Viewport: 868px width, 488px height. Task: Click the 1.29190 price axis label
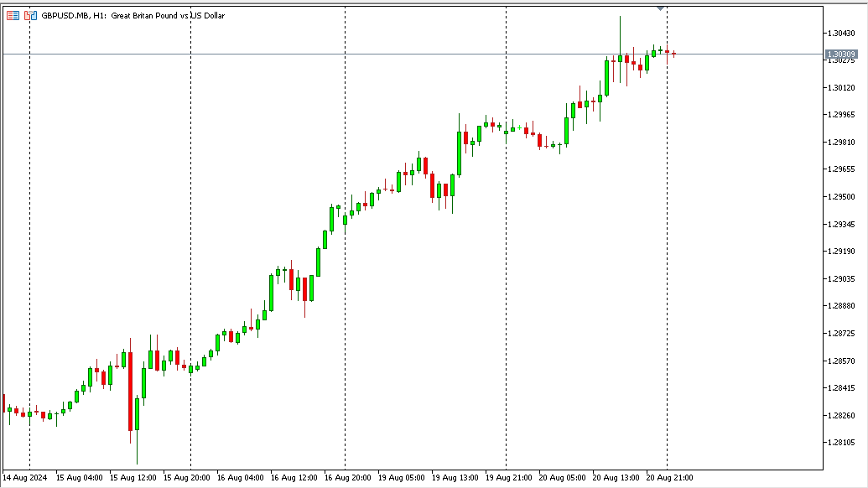coord(841,252)
